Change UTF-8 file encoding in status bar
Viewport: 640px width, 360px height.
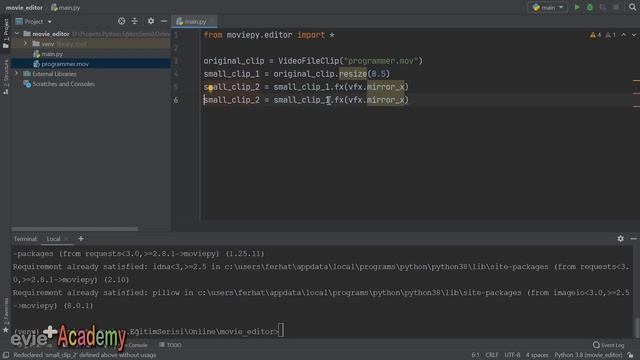click(512, 355)
